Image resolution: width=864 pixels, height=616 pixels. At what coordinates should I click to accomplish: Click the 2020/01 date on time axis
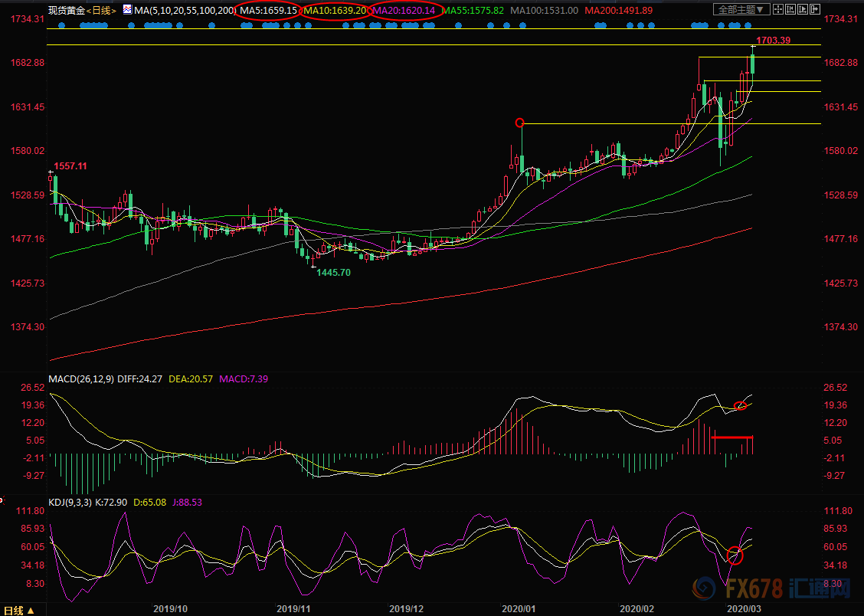point(519,608)
